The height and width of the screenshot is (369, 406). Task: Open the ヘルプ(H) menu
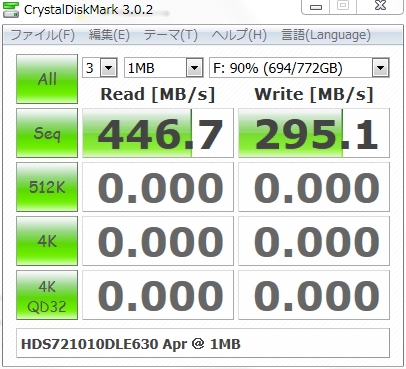coord(239,35)
